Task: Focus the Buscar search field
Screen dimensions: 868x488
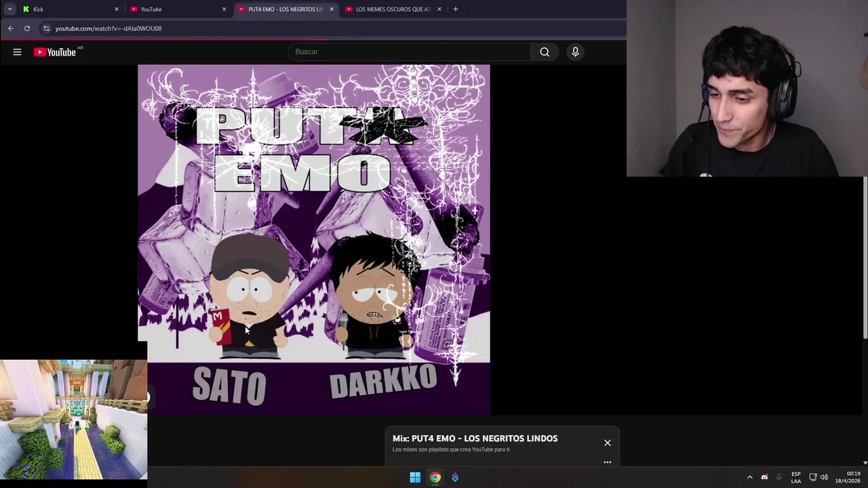Action: (409, 52)
